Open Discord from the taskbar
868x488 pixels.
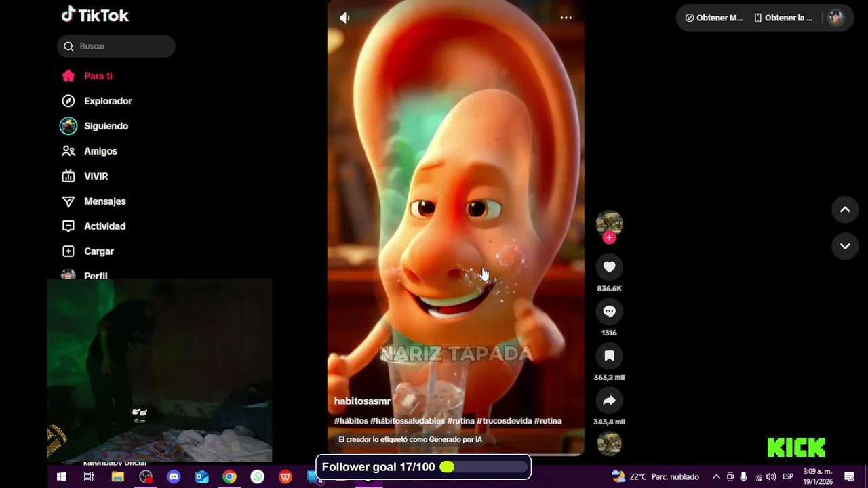pos(174,477)
